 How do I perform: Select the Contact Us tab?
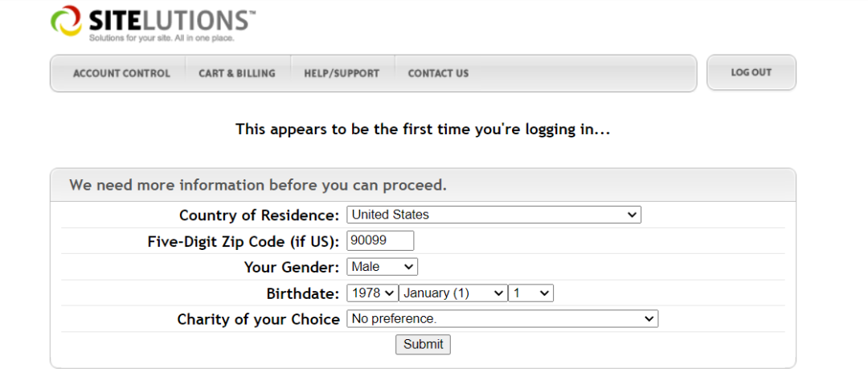click(x=438, y=73)
